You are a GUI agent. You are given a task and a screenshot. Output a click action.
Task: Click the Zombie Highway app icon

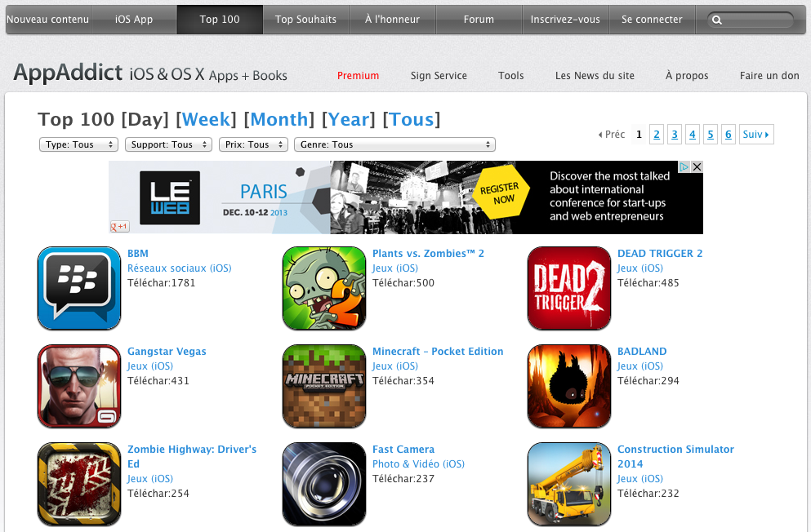coord(79,484)
